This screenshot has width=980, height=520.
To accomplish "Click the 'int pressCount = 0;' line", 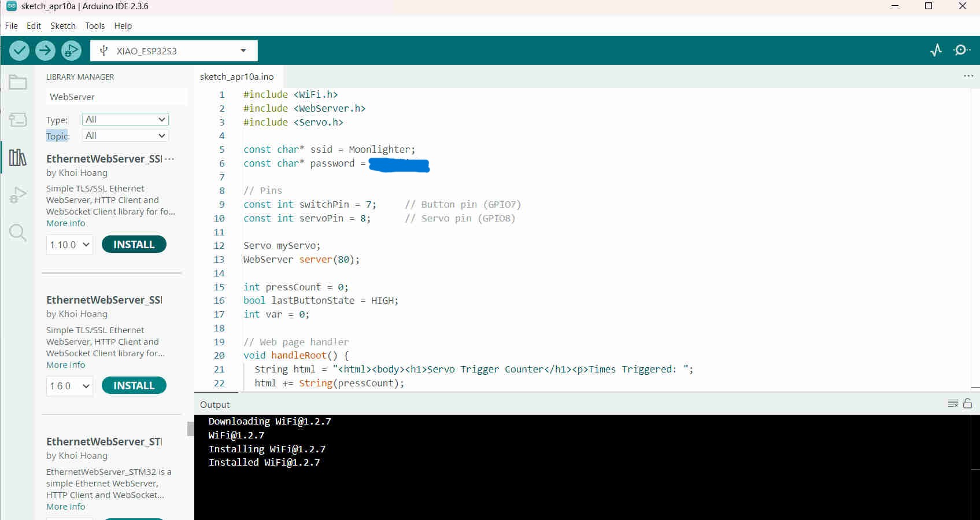I will 296,287.
